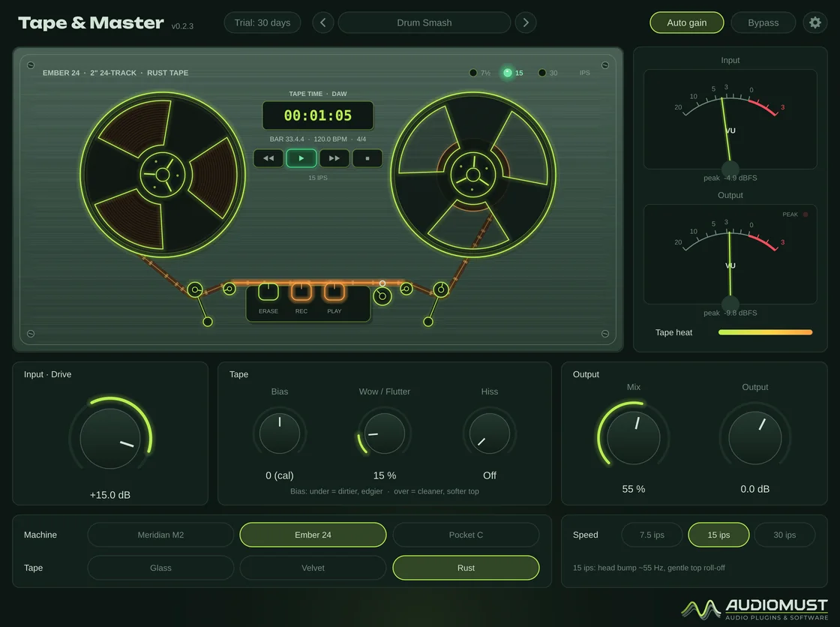Select the 15 IPS speed indicator LED
This screenshot has width=840, height=627.
tap(507, 73)
